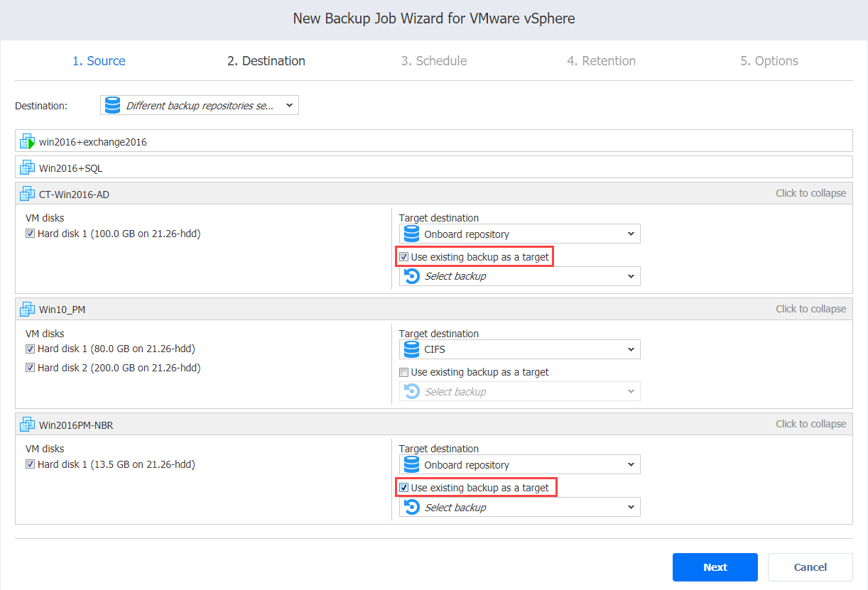Uncheck Hard disk 1 (100.0 GB) checkbox

coord(30,234)
